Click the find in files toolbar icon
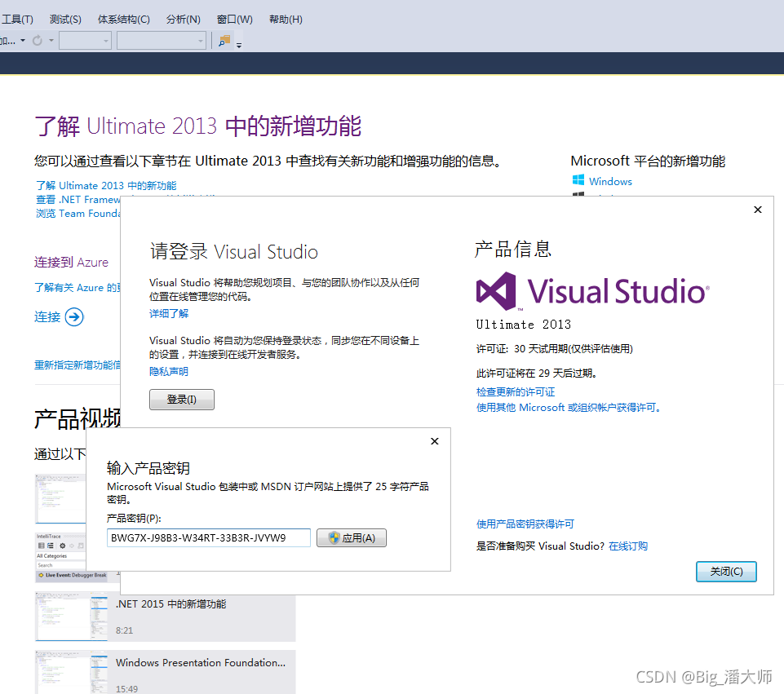 (224, 41)
